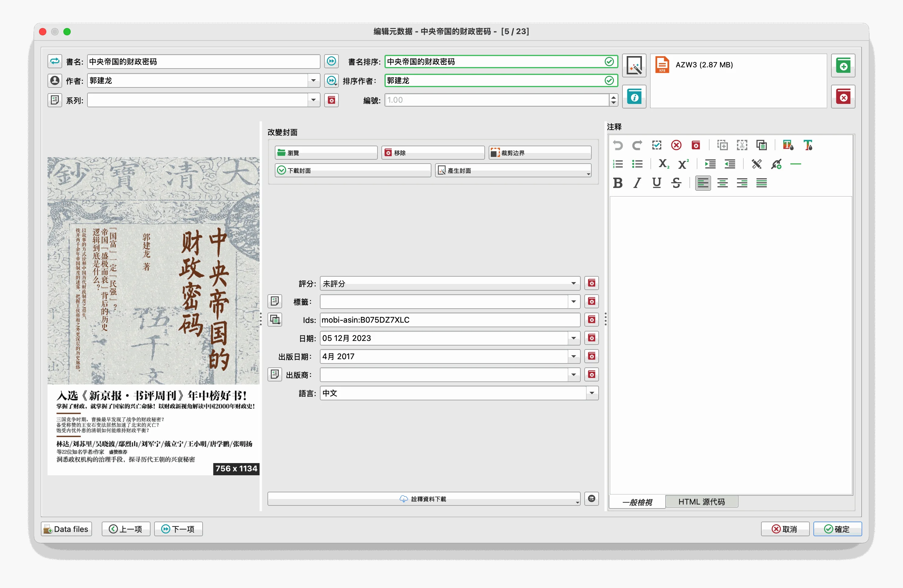Viewport: 903px width, 588px height.
Task: Open the manage authors icon
Action: pyautogui.click(x=55, y=80)
